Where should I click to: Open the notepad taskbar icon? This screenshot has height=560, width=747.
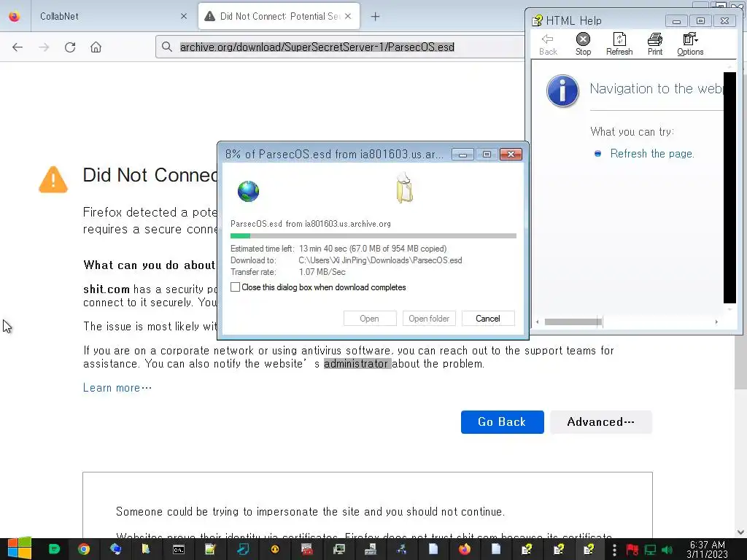click(210, 550)
